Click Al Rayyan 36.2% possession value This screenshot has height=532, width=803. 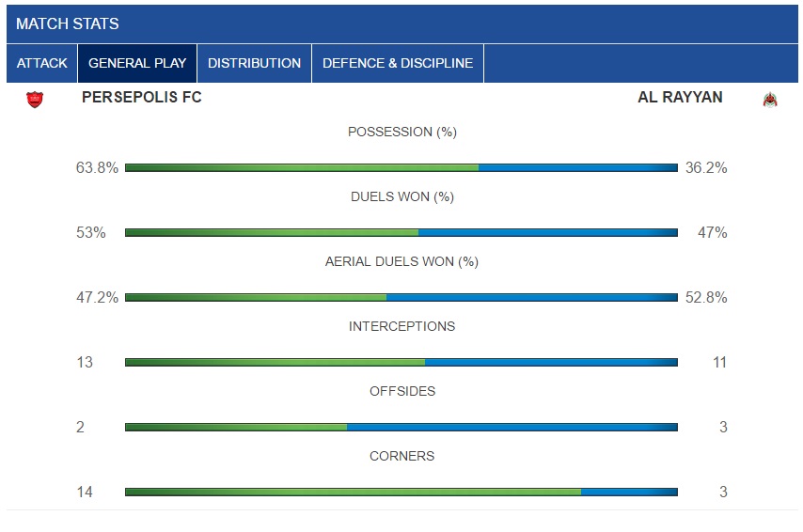tap(706, 168)
